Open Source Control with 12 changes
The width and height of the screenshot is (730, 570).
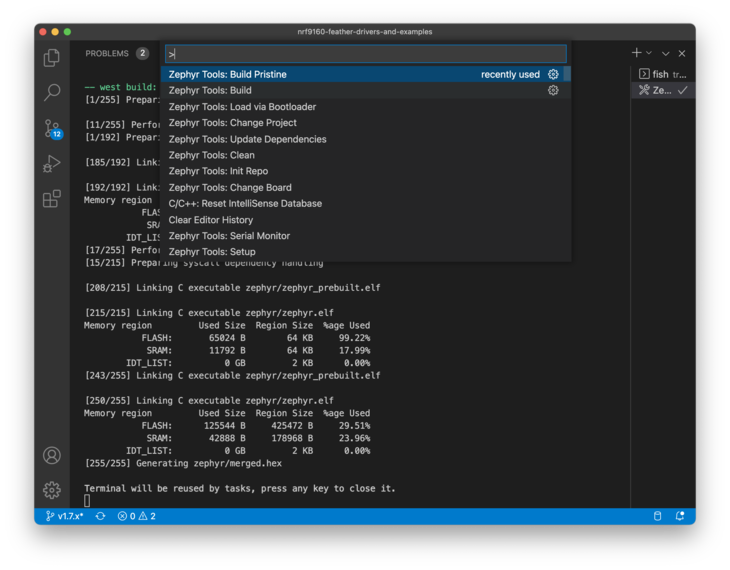(53, 128)
